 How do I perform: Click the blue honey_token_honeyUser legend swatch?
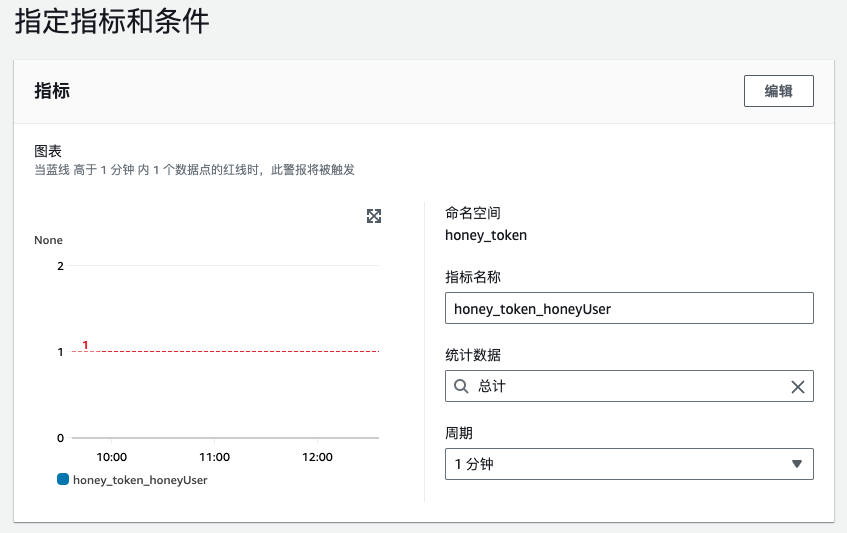tap(63, 480)
